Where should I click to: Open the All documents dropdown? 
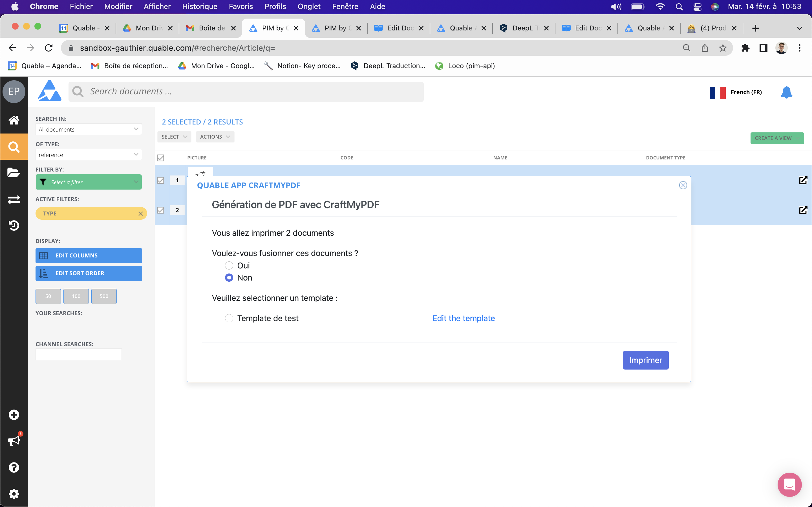click(x=89, y=130)
